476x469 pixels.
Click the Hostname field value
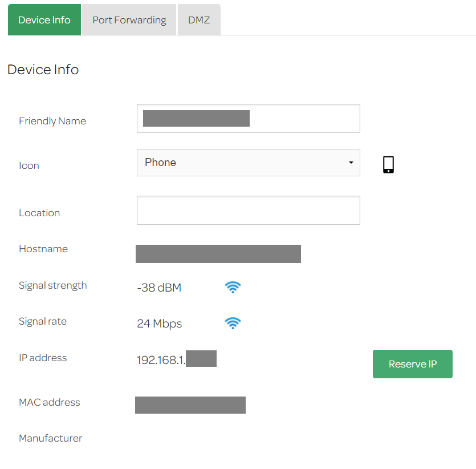[218, 253]
